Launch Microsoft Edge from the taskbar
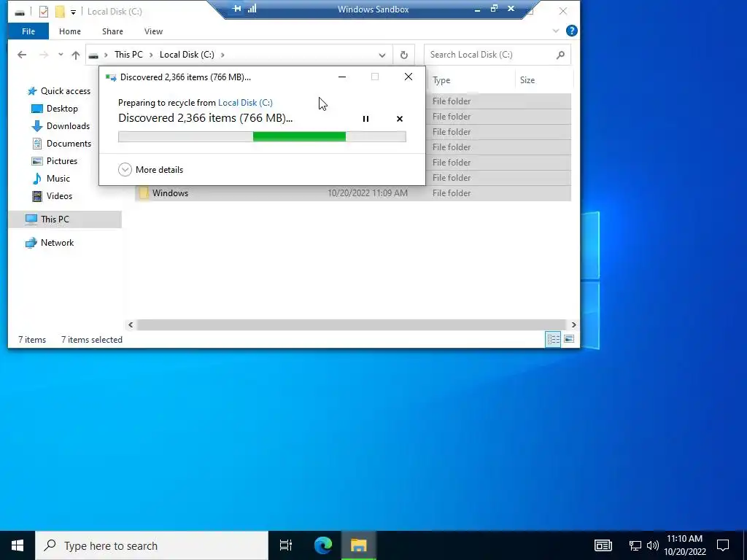 (x=323, y=545)
